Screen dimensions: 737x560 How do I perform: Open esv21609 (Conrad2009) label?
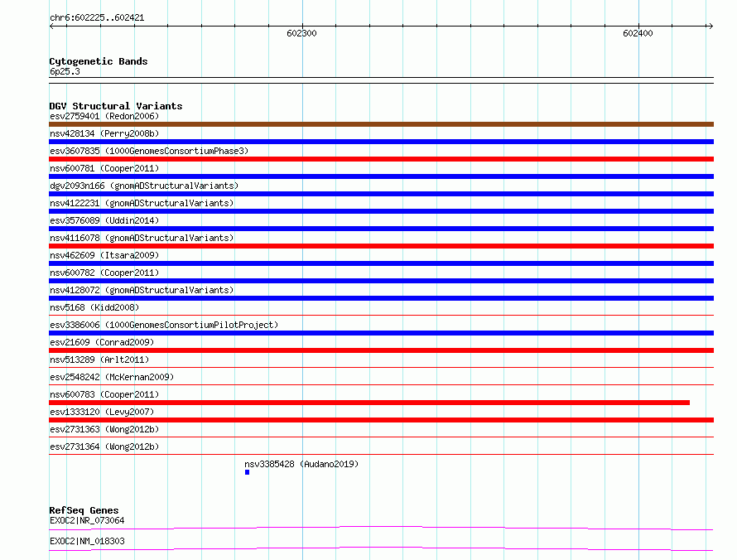click(102, 342)
